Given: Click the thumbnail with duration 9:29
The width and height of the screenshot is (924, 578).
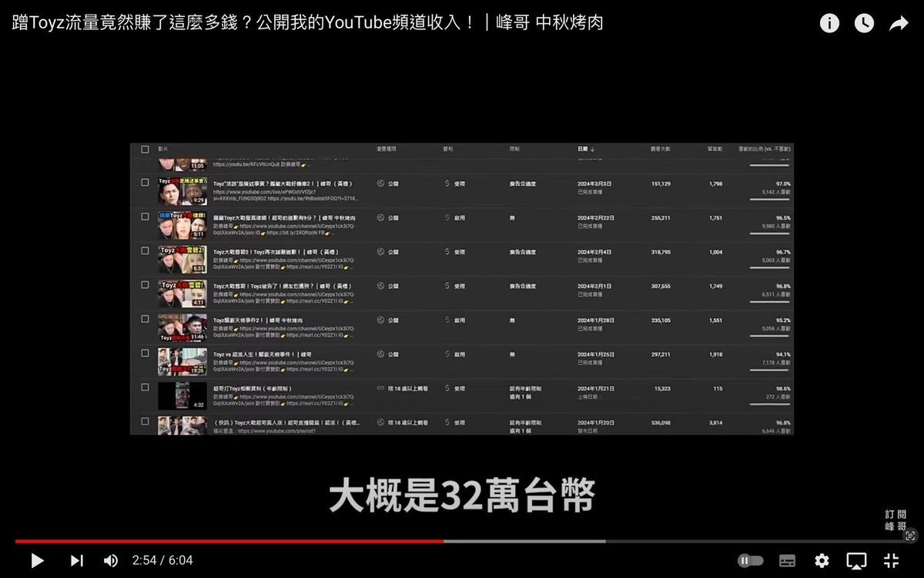Looking at the screenshot, I should click(182, 191).
